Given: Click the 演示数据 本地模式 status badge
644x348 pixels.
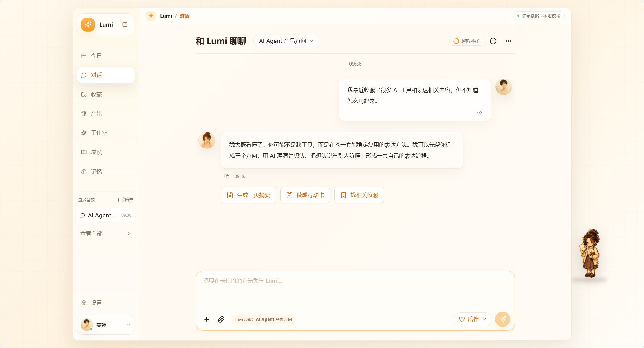Looking at the screenshot, I should tap(539, 16).
